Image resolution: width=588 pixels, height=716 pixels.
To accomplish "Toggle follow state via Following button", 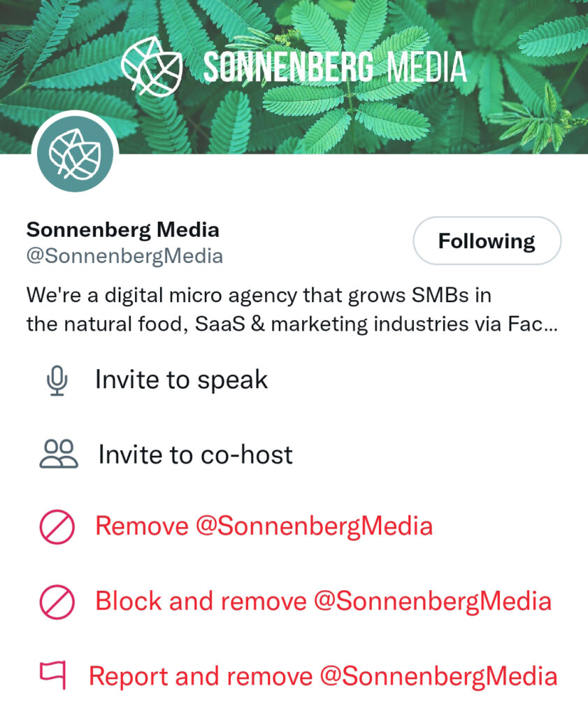I will 487,241.
